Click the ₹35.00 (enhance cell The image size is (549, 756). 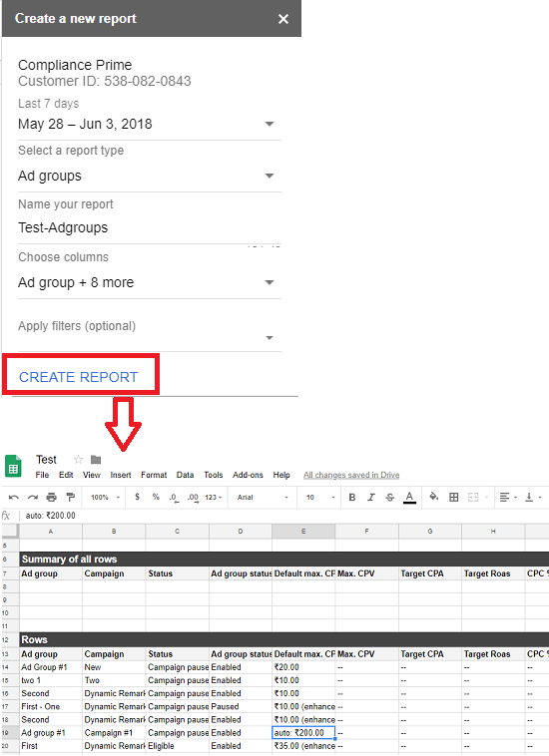pos(303,746)
